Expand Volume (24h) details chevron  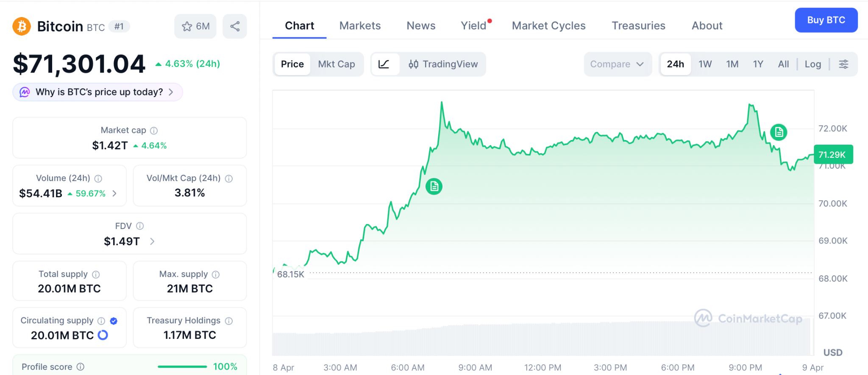[x=114, y=193]
